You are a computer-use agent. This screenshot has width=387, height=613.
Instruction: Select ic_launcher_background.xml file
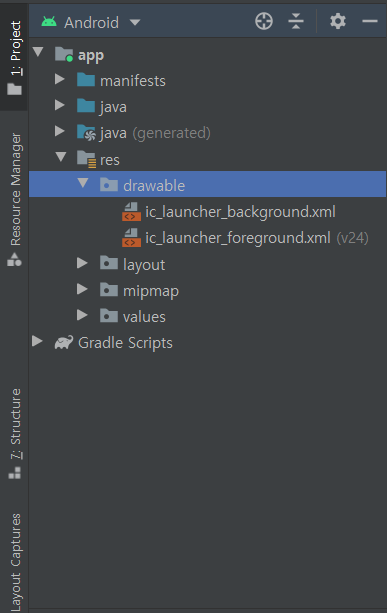click(240, 212)
